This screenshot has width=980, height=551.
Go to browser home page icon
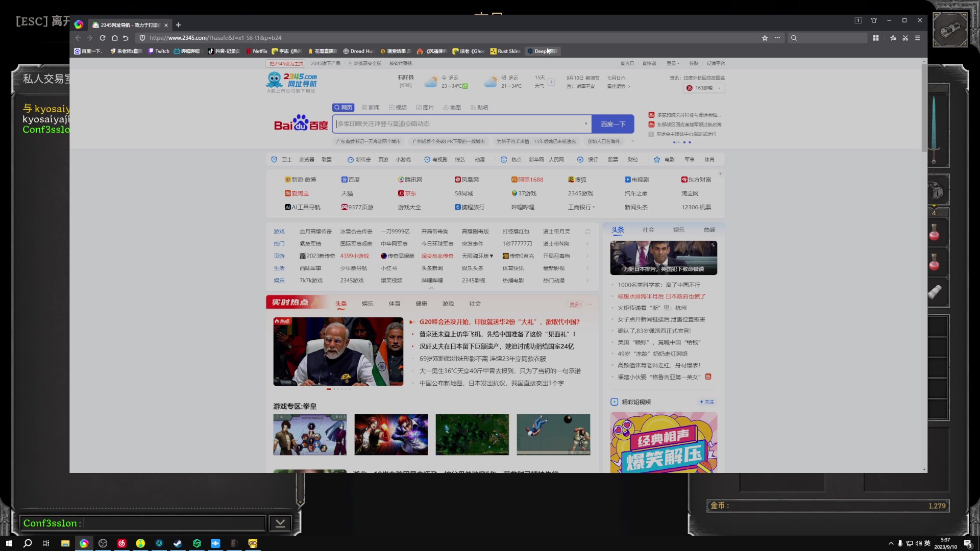(x=115, y=38)
